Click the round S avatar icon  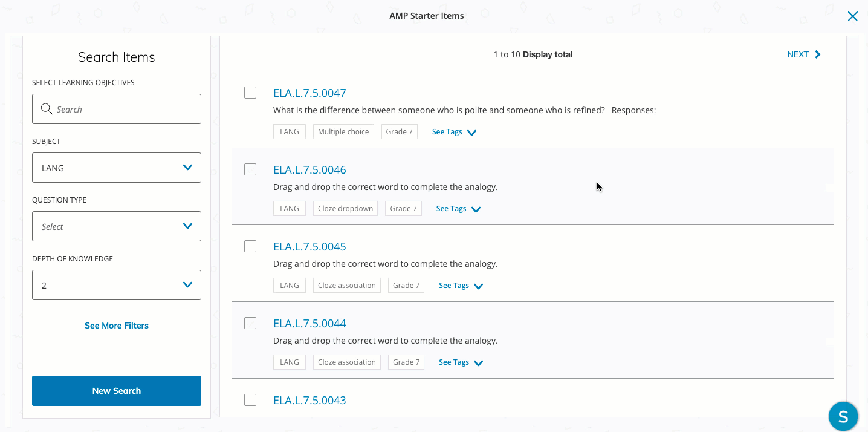point(843,416)
